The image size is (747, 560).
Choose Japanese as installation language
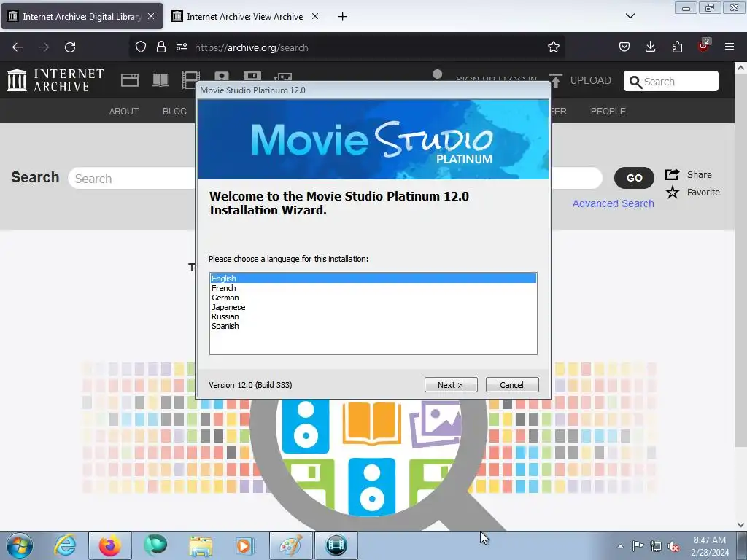click(228, 307)
